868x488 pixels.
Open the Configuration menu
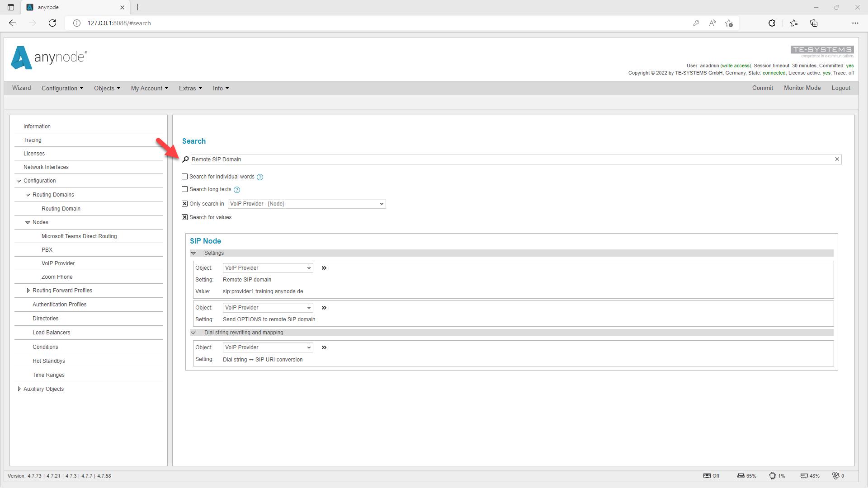pos(62,88)
